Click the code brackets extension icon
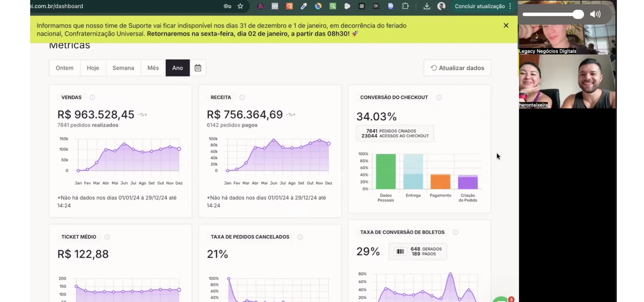Screen dimensions: 644x302 [275, 6]
